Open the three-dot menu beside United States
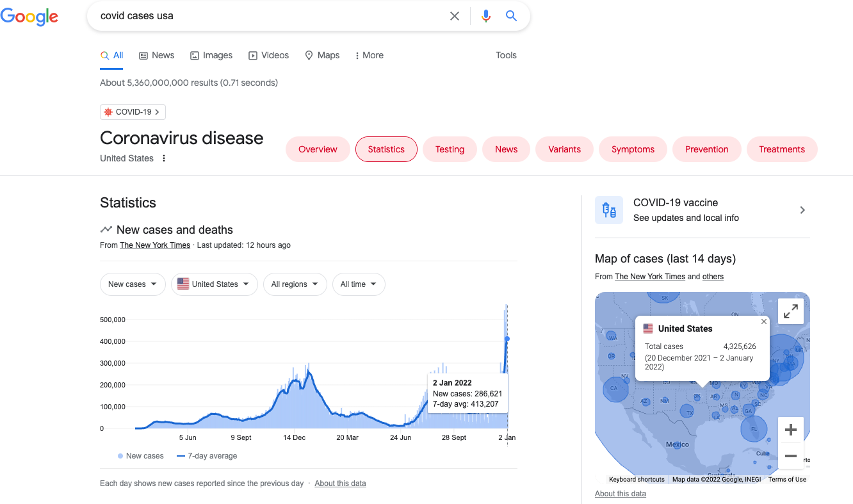Screen dimensions: 853x504 pyautogui.click(x=164, y=158)
